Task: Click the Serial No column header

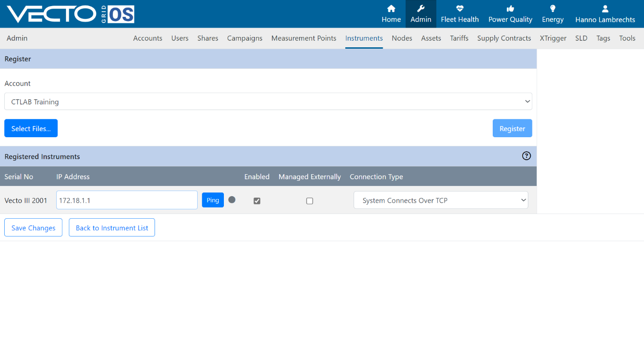Action: 19,177
